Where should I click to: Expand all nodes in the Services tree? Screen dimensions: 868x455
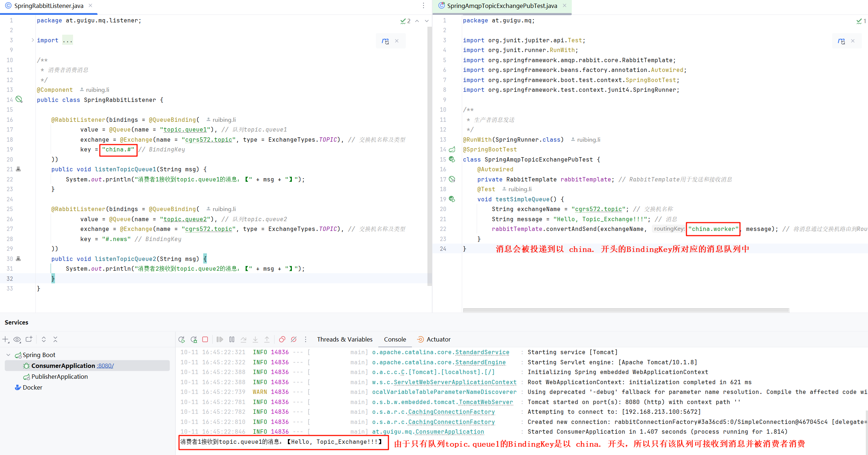pos(43,339)
